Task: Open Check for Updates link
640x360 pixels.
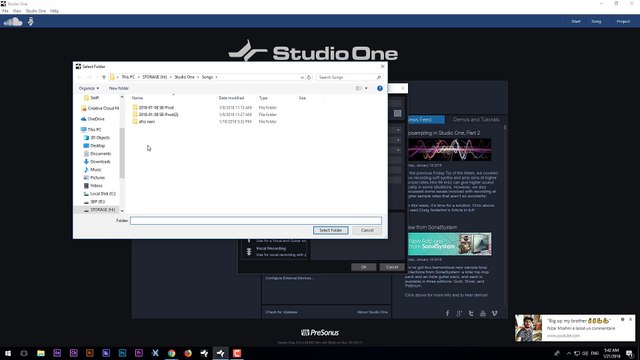Action: (281, 312)
